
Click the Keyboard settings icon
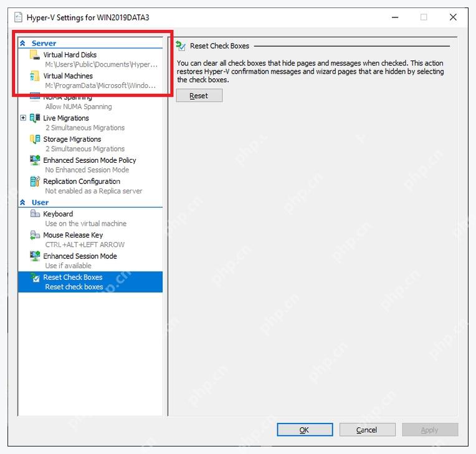[x=35, y=214]
